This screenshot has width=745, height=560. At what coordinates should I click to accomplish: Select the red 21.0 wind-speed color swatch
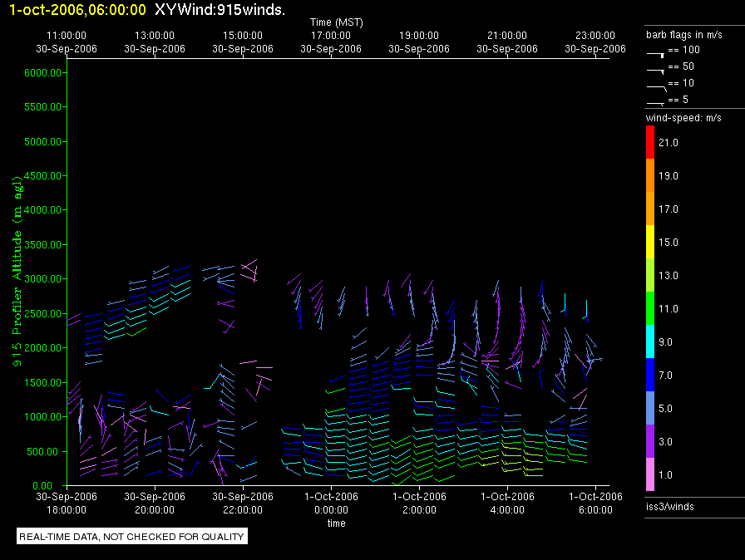coord(650,142)
